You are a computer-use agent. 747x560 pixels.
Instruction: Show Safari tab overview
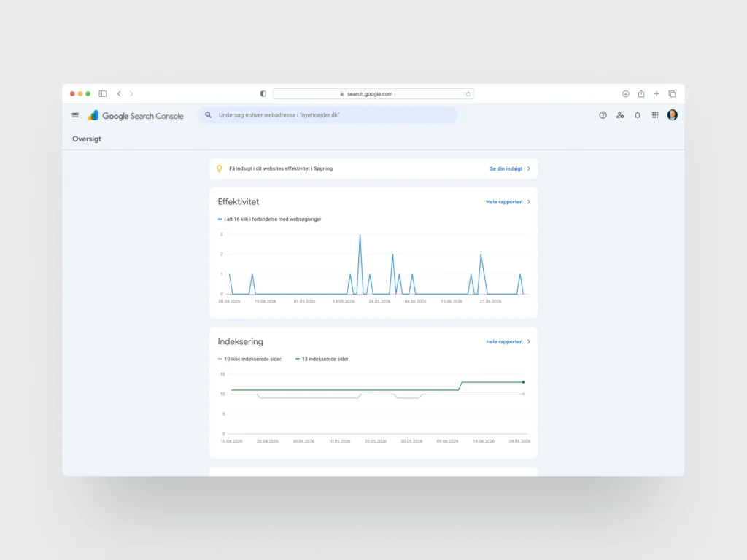[x=672, y=94]
